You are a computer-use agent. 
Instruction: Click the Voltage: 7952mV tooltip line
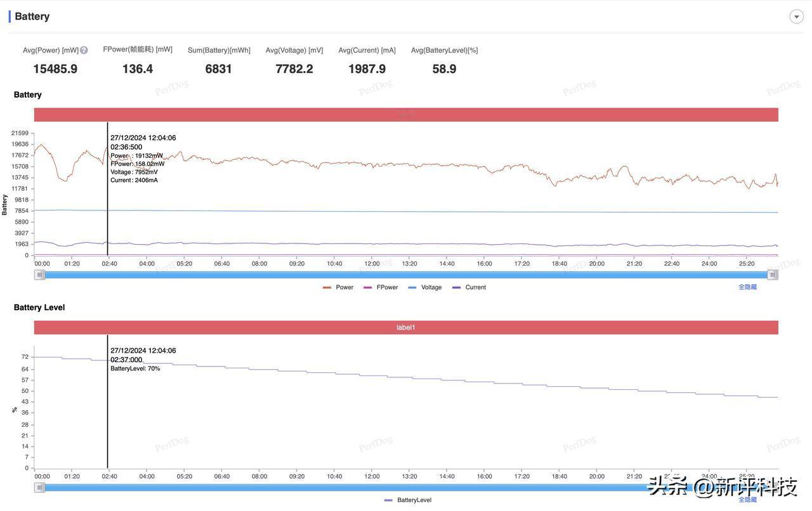click(134, 172)
